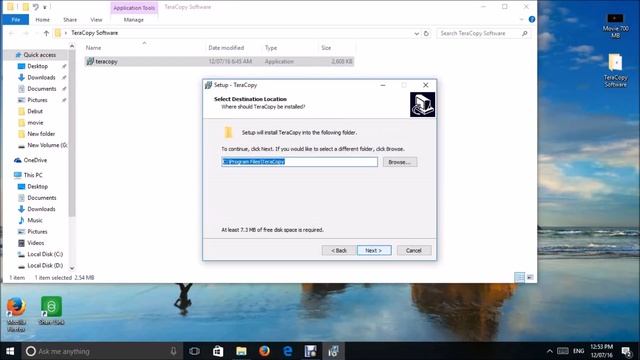Viewport: 640px width, 360px height.
Task: Sort by Size column header
Action: pos(326,48)
